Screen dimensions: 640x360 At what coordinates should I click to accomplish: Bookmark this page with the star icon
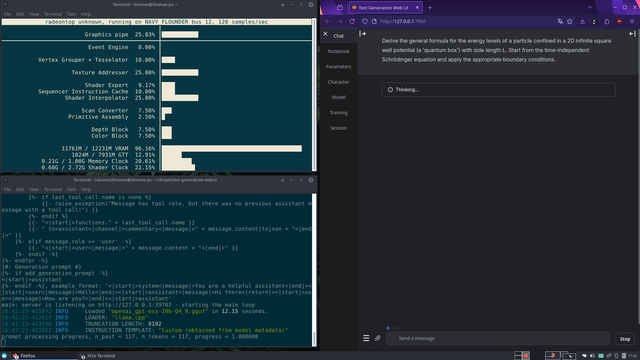point(570,21)
